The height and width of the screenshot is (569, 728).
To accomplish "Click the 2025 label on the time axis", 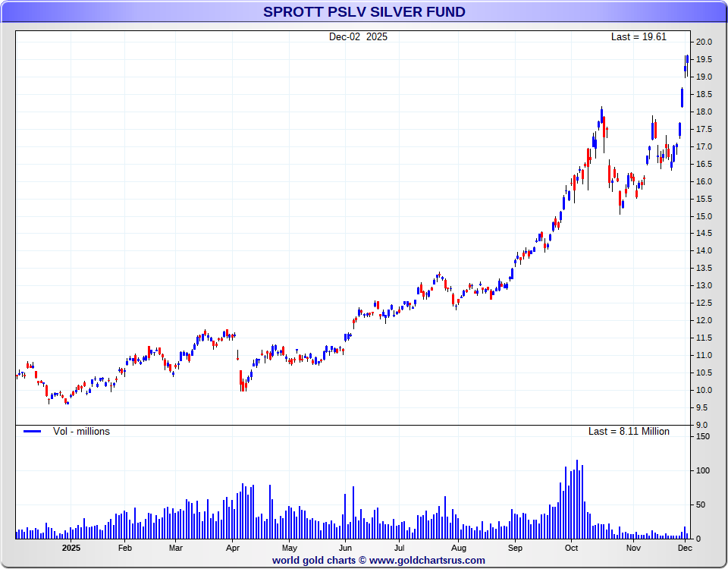I will click(71, 548).
